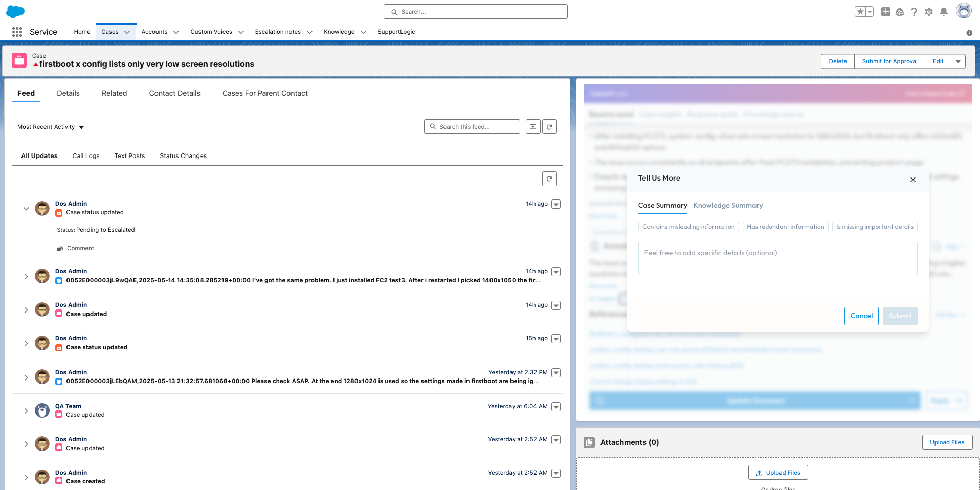Image resolution: width=980 pixels, height=490 pixels.
Task: Open the Knowledge tab dropdown chevron
Action: 363,32
